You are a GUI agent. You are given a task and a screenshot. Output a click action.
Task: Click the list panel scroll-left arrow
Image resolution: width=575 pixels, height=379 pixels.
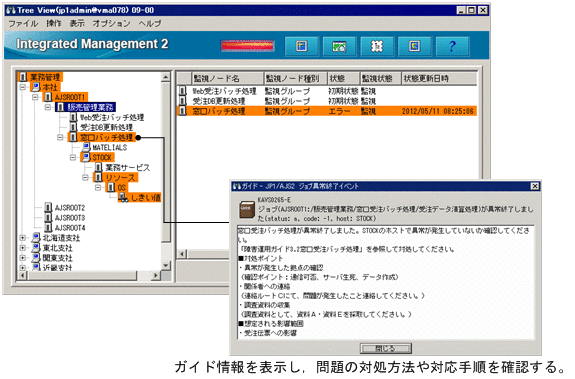(182, 254)
